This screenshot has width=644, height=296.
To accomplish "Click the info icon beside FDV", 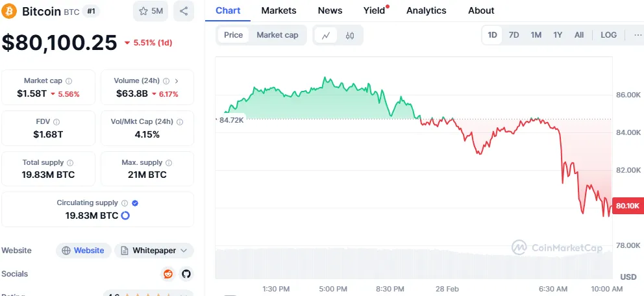I will [x=56, y=122].
